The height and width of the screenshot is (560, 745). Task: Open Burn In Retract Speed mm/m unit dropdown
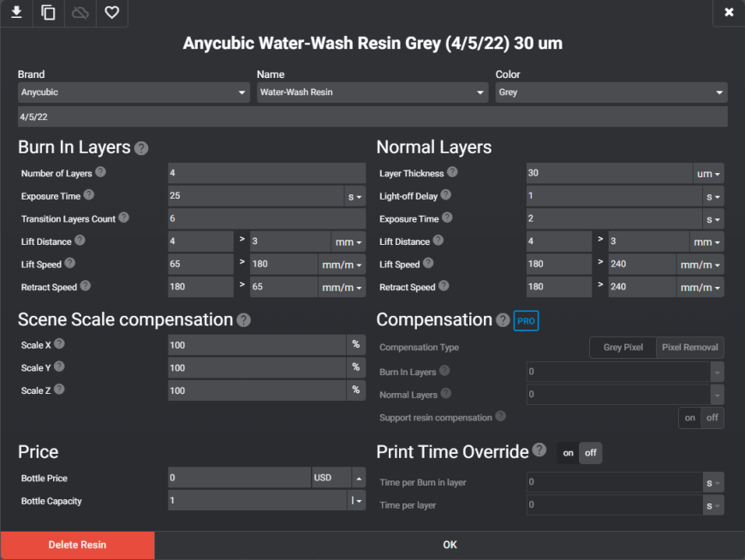coord(342,288)
